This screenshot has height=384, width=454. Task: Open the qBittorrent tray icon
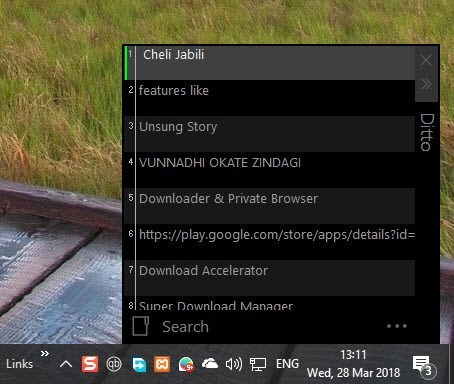tap(114, 364)
